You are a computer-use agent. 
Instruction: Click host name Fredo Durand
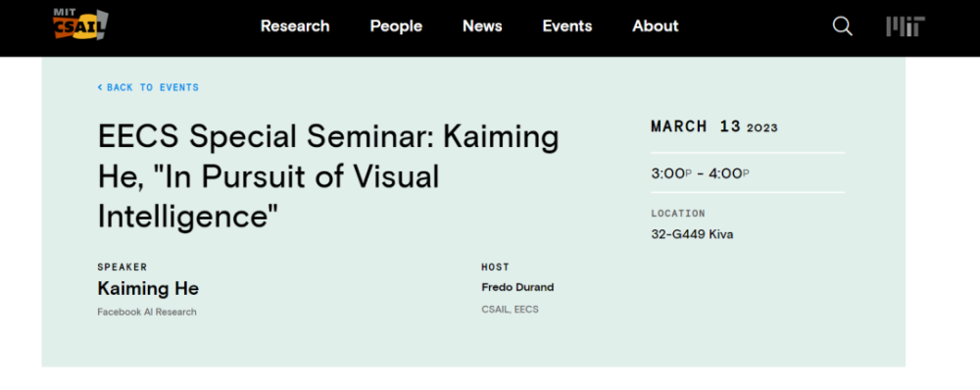[x=517, y=287]
